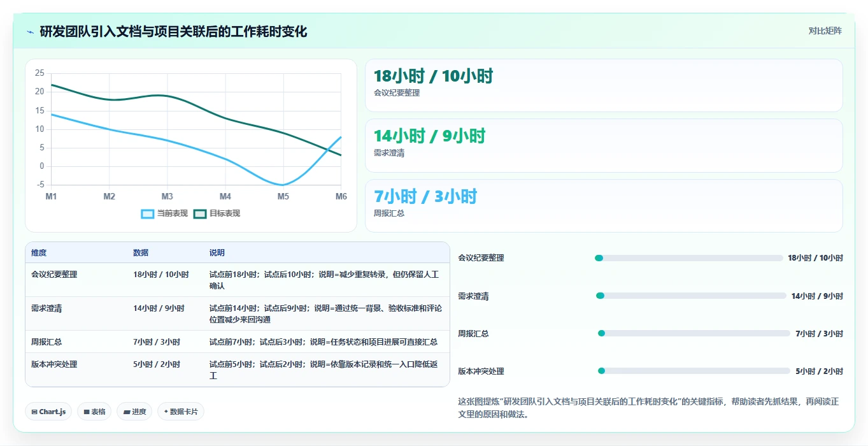Screen dimensions: 868x446
Task: Click the 需求澄清 table row name
Action: tap(46, 308)
